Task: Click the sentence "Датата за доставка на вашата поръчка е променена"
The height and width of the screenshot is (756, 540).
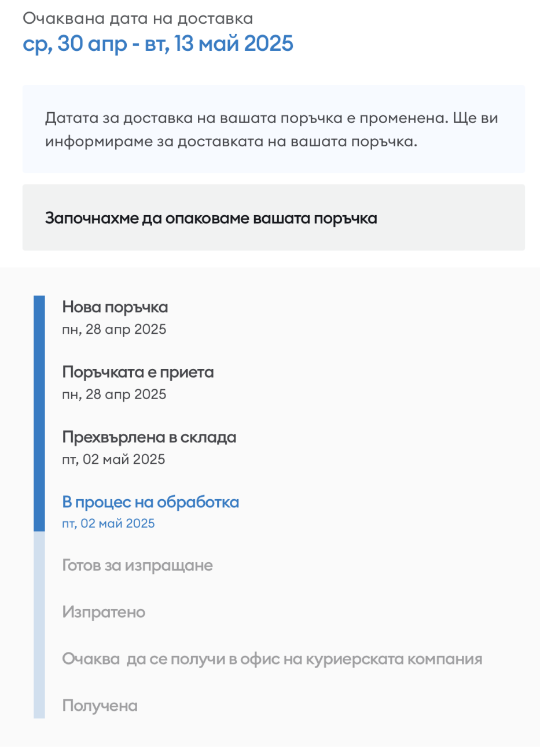Action: click(246, 119)
